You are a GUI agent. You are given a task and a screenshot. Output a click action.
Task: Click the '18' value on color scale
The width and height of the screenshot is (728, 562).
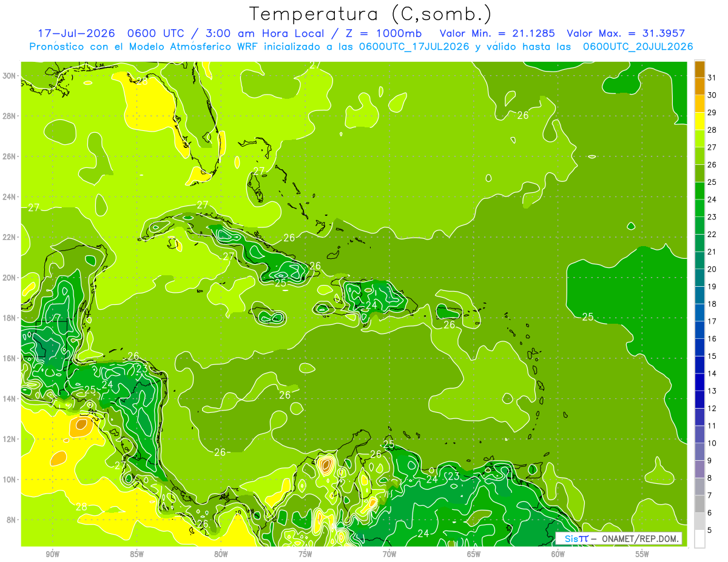pyautogui.click(x=712, y=304)
